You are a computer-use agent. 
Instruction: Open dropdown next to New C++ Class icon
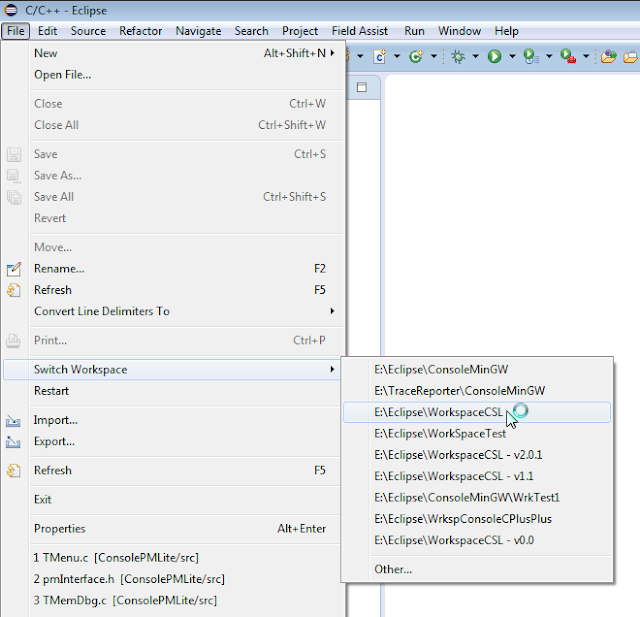[x=433, y=56]
